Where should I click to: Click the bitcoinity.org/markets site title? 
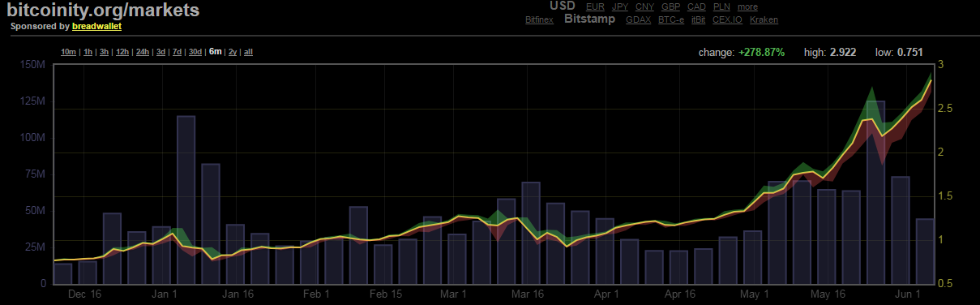103,11
